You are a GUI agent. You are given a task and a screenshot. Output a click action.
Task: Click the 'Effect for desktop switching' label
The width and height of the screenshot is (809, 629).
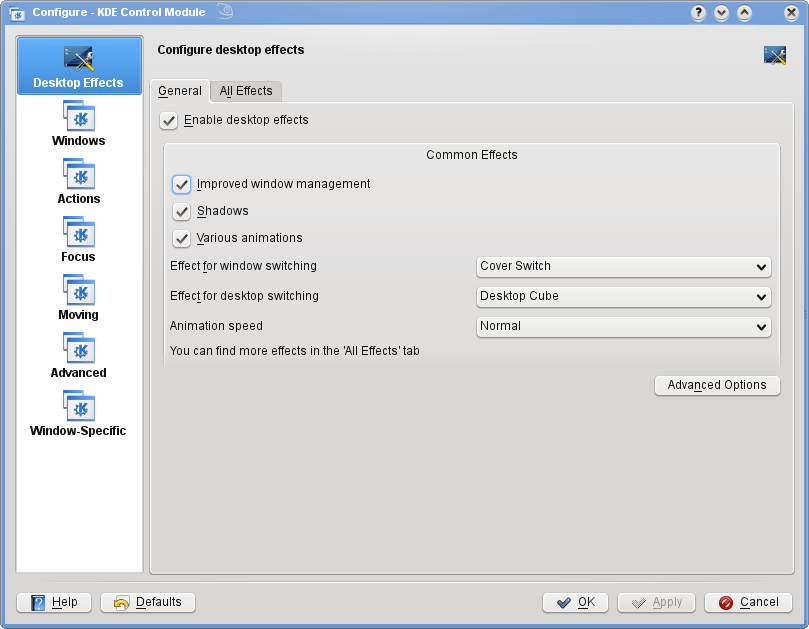tap(244, 296)
